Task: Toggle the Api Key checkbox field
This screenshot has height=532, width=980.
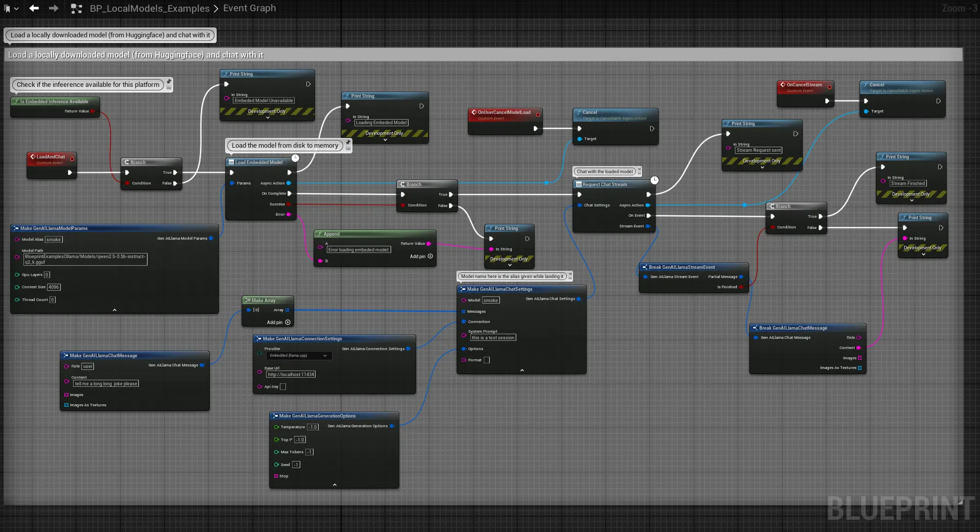Action: pos(283,386)
